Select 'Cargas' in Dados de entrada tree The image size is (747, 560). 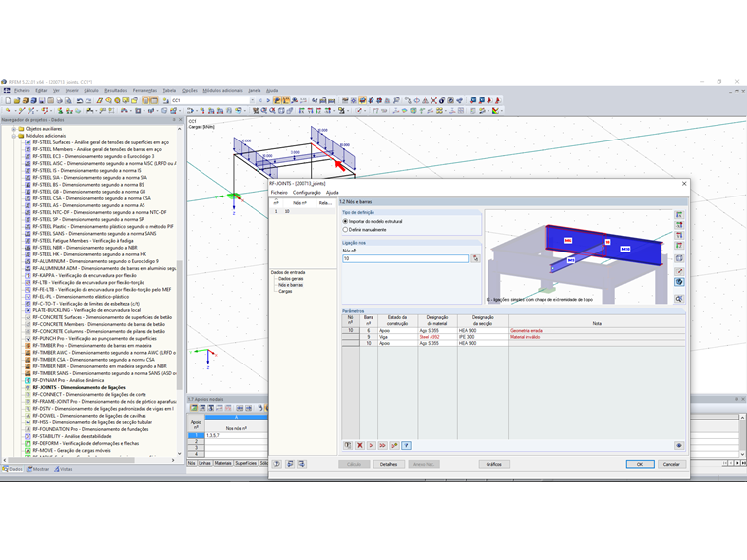[285, 291]
